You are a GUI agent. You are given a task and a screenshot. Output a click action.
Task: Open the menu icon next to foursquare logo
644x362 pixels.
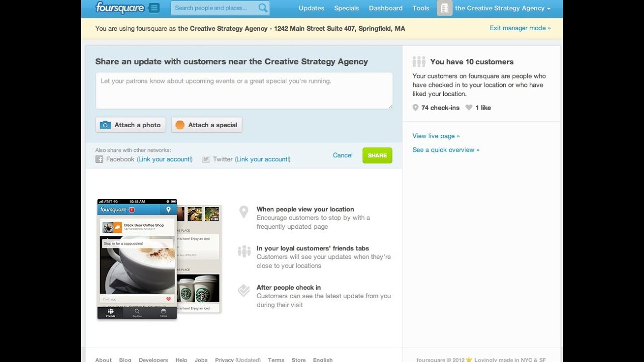click(x=154, y=8)
